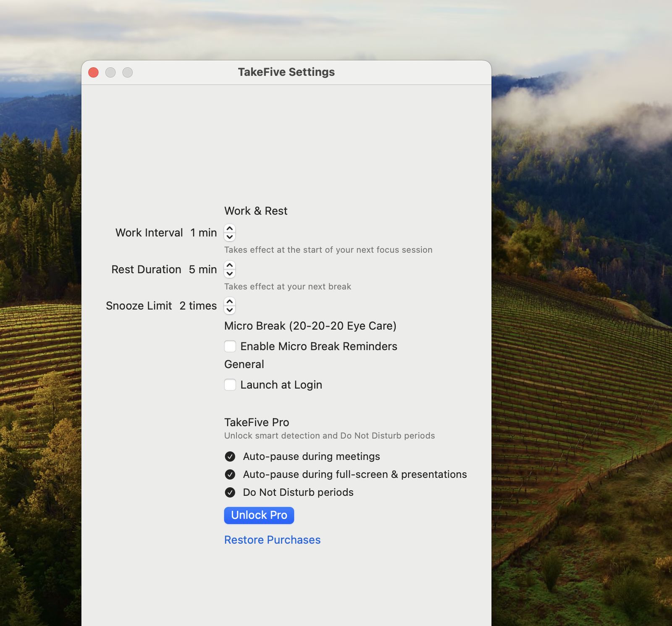Raise Snooze Limit using up arrow
672x626 pixels.
[x=230, y=302]
